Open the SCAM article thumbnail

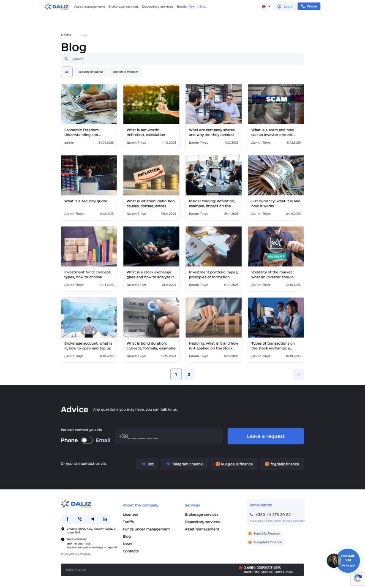tap(276, 104)
